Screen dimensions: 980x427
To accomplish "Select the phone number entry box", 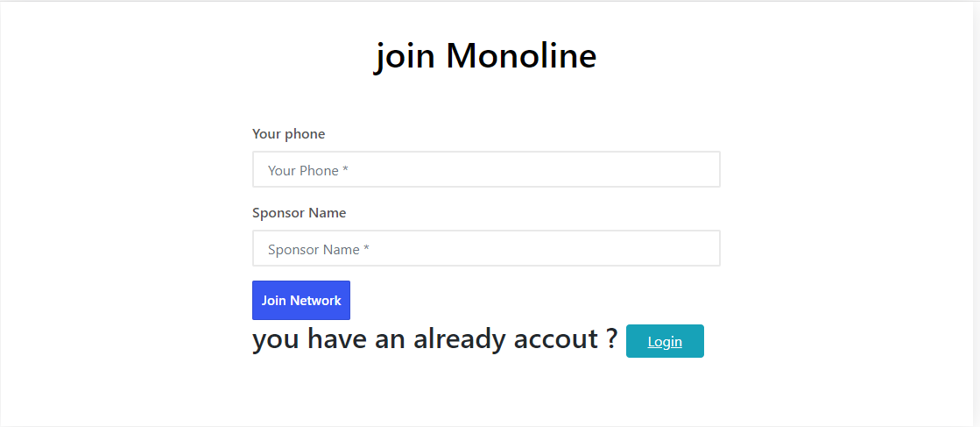I will (486, 169).
